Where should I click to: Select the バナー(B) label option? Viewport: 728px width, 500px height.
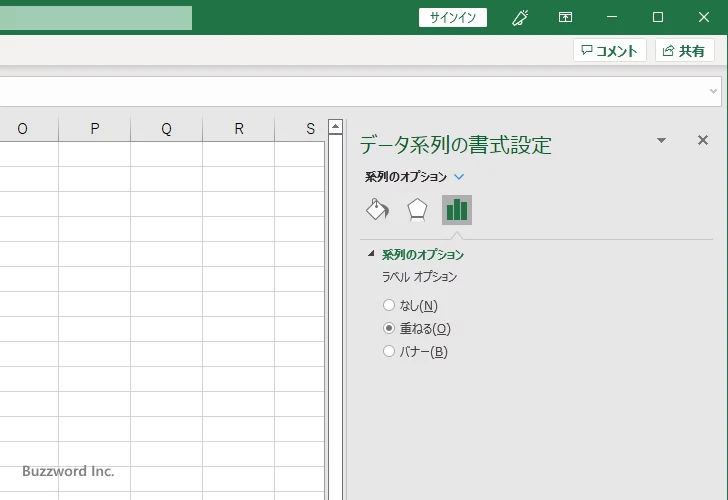click(x=415, y=352)
